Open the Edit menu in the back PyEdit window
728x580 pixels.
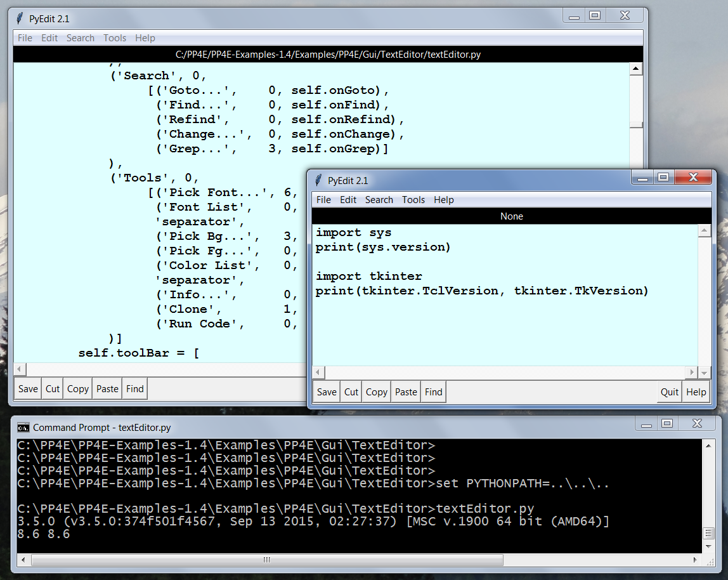49,38
